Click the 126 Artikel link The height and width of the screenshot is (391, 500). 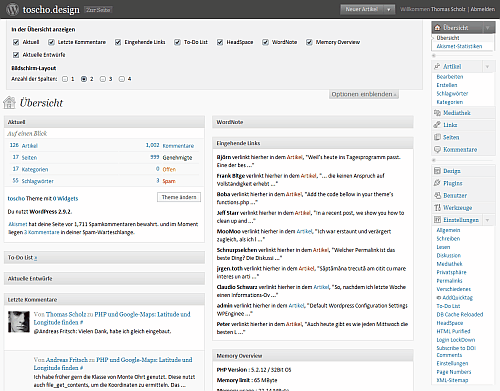24,145
